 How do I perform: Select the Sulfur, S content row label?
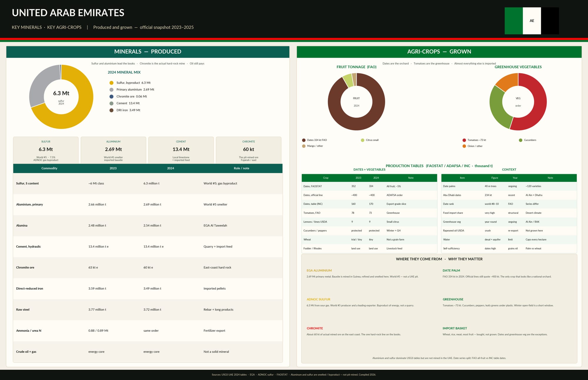click(x=27, y=183)
